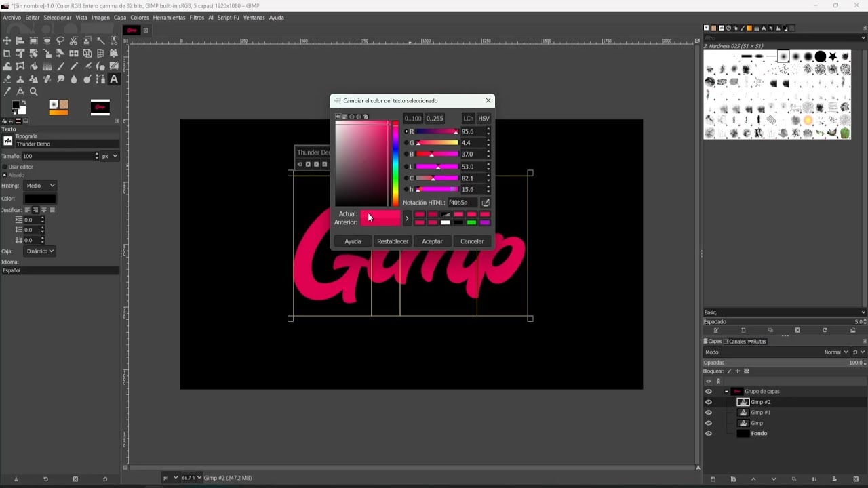The image size is (868, 488).
Task: Open the Filtros menu
Action: click(197, 18)
